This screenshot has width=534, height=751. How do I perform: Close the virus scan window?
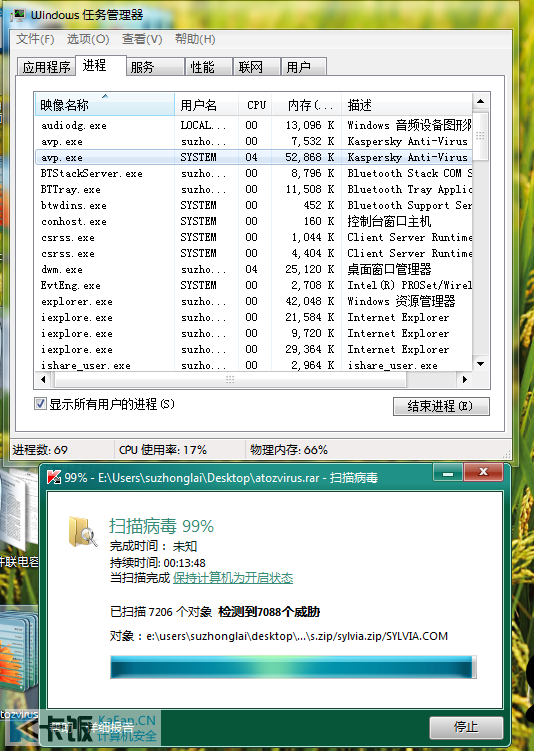pos(483,472)
